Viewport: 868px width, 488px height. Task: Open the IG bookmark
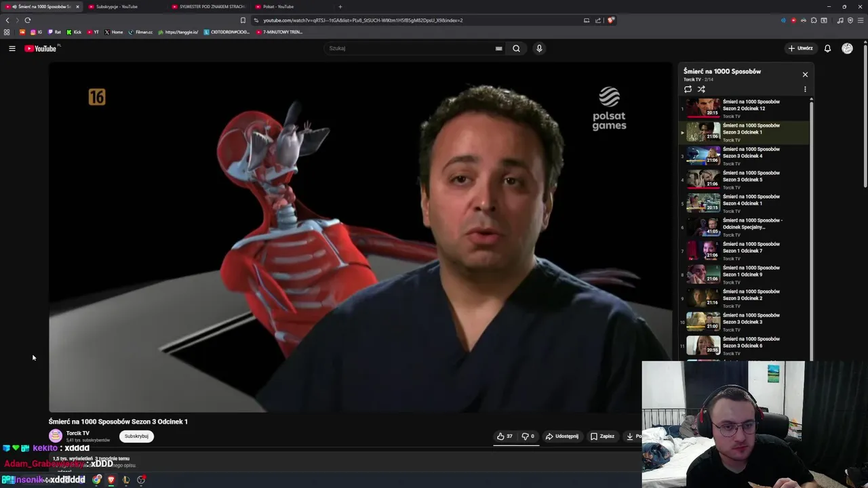(36, 32)
